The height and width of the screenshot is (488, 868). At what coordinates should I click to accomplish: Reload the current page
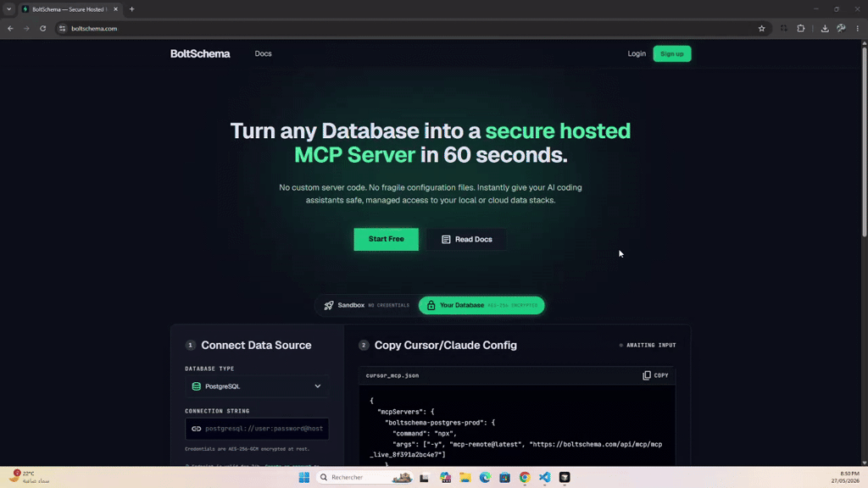[42, 28]
